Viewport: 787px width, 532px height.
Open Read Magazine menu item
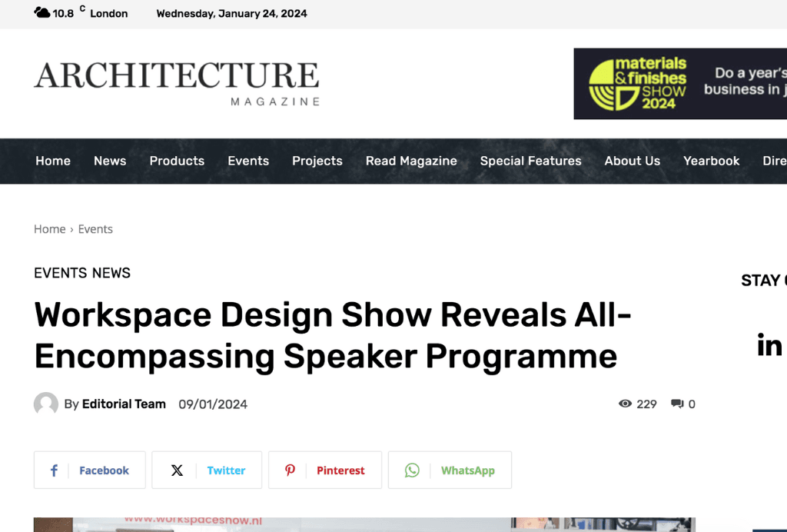[411, 161]
